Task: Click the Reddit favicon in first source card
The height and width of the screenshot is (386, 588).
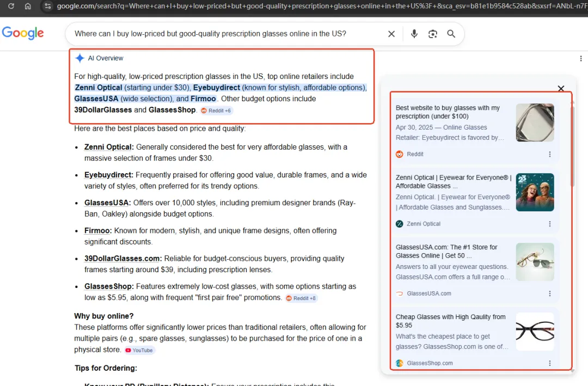Action: click(x=400, y=154)
